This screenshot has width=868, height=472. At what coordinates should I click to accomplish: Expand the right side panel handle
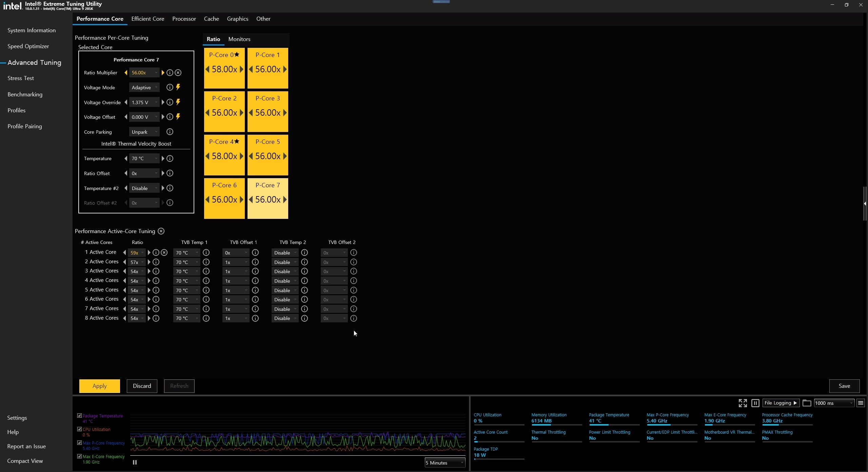click(x=865, y=204)
